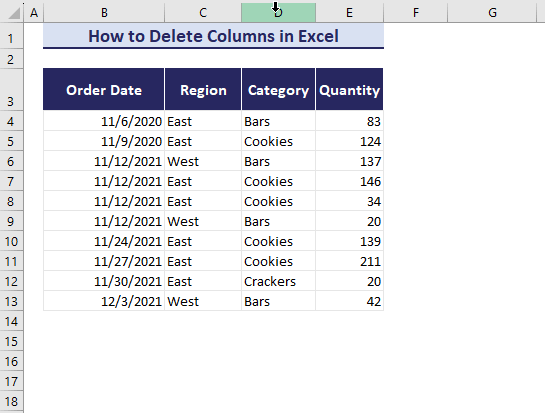
Task: Select row 8 header
Action: (11, 201)
